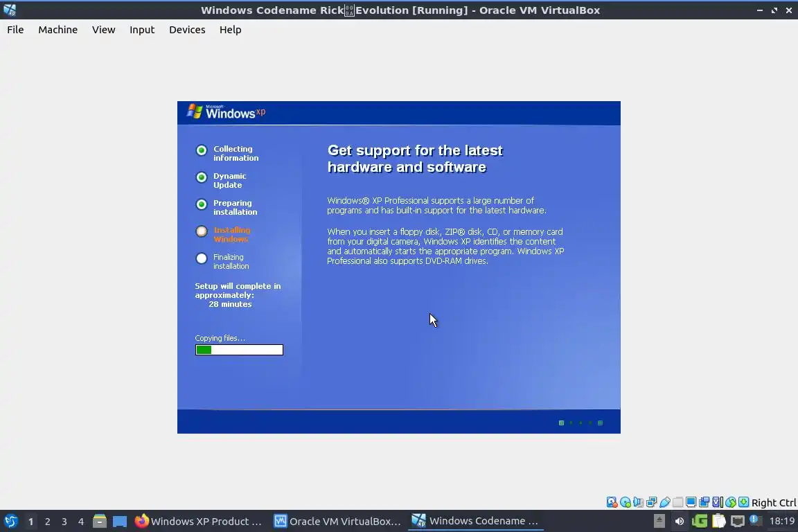The image size is (798, 532).
Task: Click the Preparing installation step radio
Action: pyautogui.click(x=202, y=204)
